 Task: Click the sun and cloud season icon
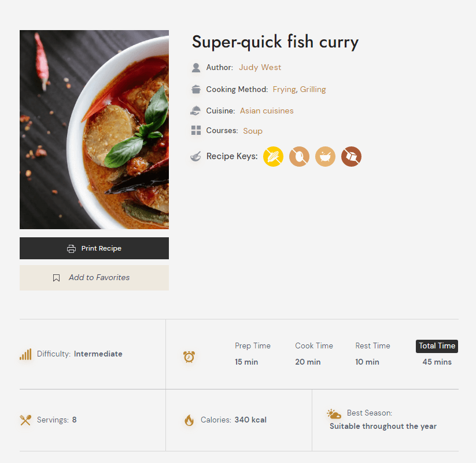[x=334, y=414]
